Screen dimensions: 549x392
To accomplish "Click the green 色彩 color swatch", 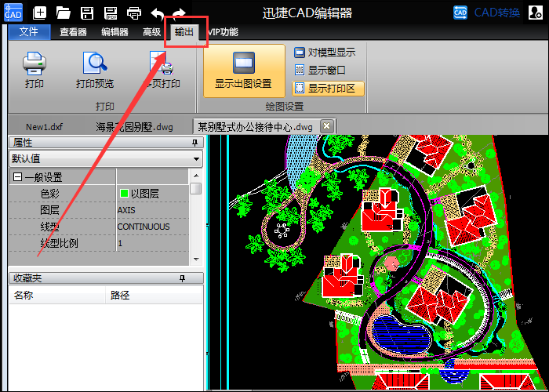I will tap(124, 193).
